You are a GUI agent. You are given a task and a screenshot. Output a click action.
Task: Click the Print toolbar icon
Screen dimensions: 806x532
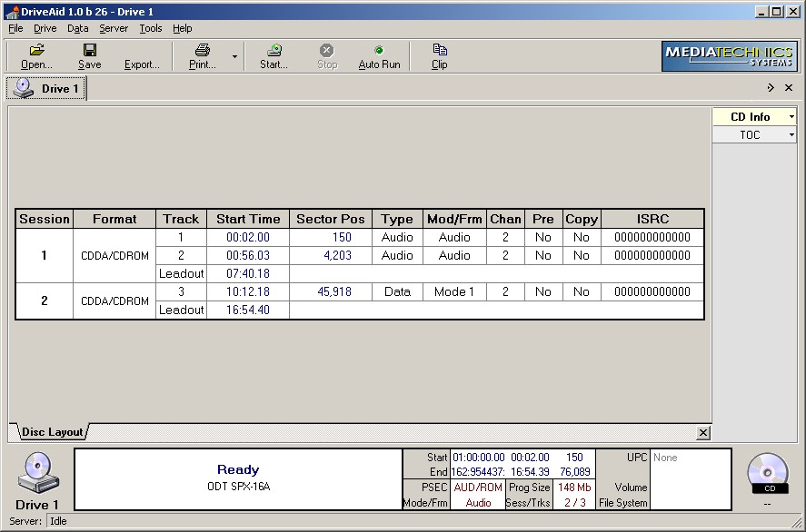202,51
